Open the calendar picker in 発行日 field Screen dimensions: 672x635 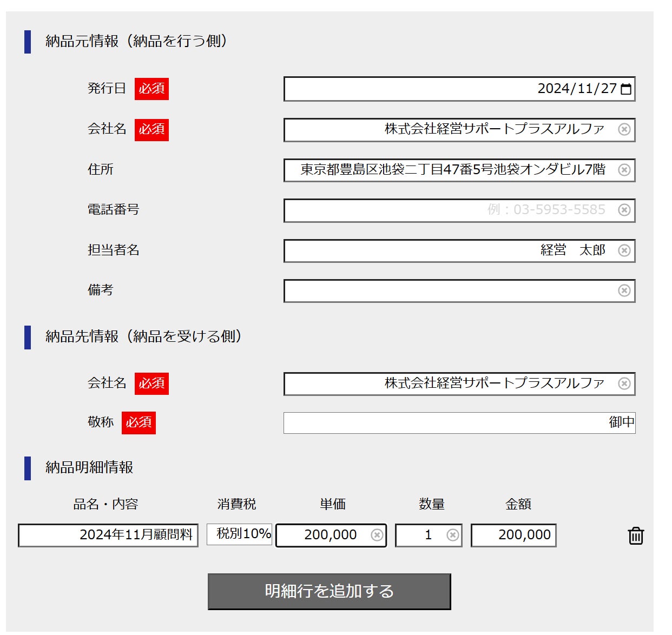coord(625,89)
